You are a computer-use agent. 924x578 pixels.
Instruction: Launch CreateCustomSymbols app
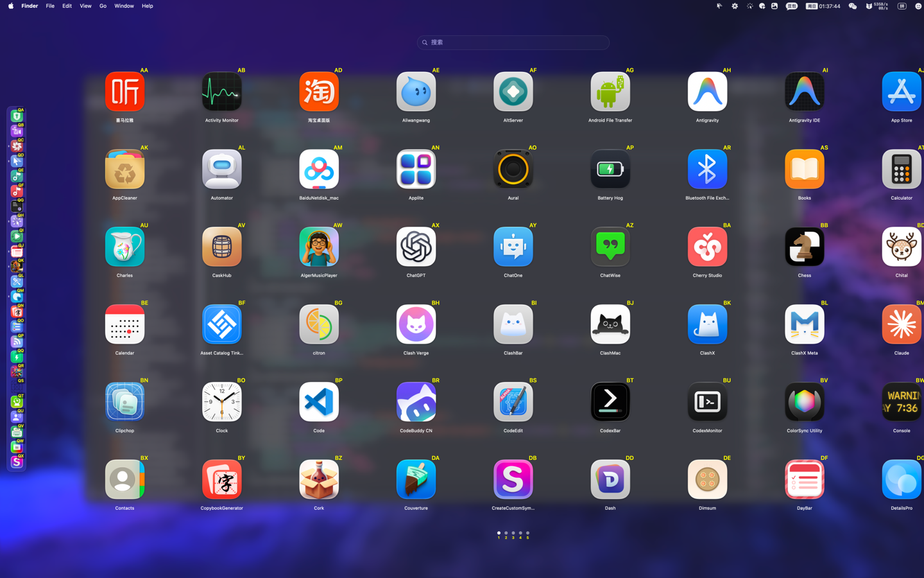click(513, 480)
